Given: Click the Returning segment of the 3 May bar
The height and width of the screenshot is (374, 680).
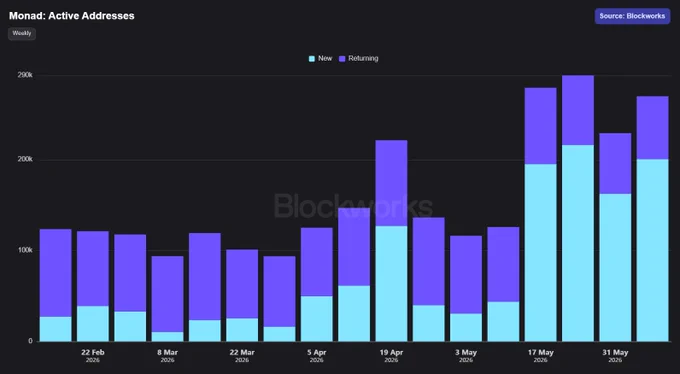Looking at the screenshot, I should [x=466, y=275].
